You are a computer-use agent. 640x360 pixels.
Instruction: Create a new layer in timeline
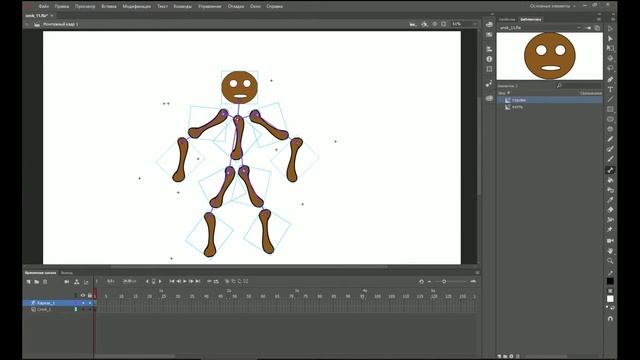[28, 282]
